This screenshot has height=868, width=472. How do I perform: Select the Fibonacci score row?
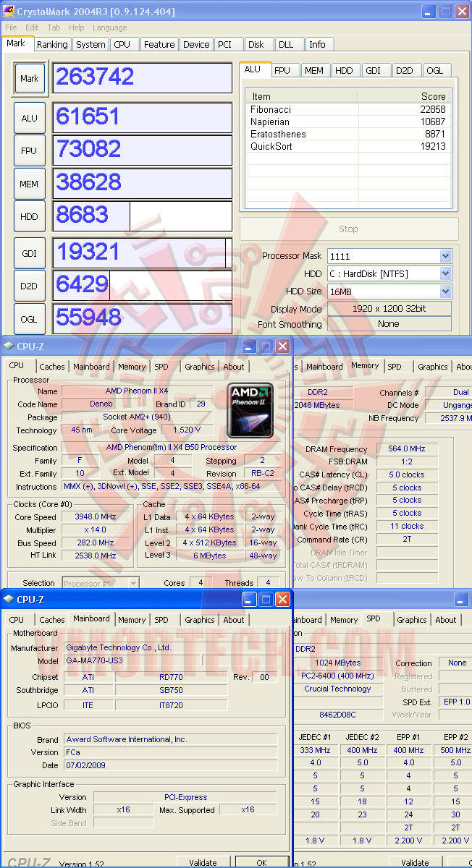(x=348, y=109)
